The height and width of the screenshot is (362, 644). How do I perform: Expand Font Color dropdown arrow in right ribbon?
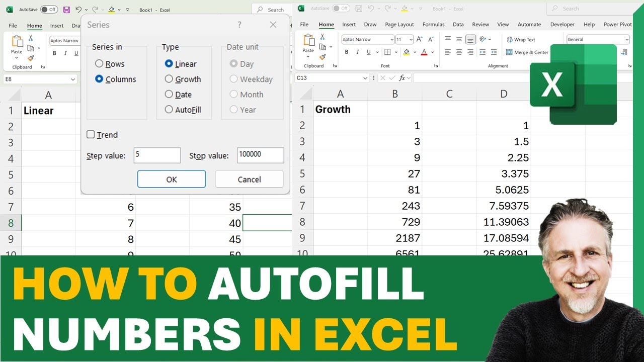coord(433,52)
